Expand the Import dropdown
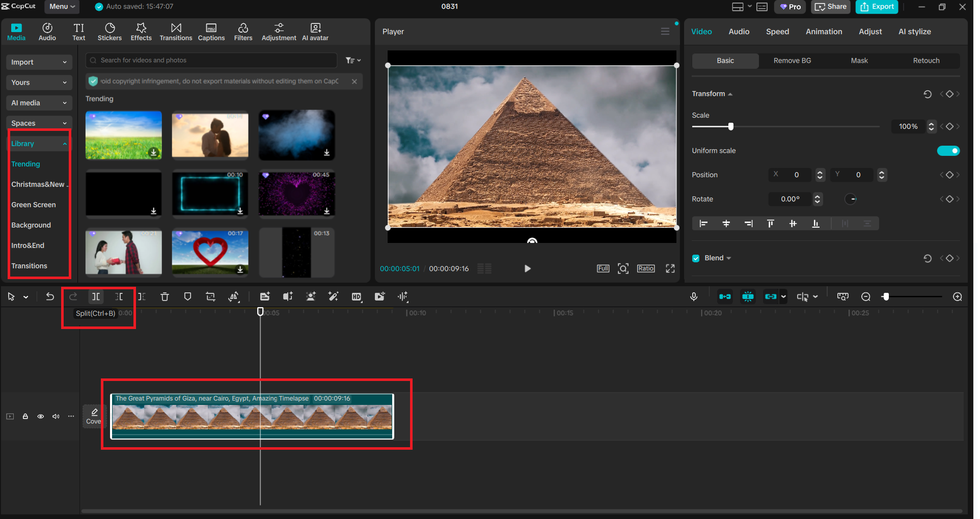 39,62
